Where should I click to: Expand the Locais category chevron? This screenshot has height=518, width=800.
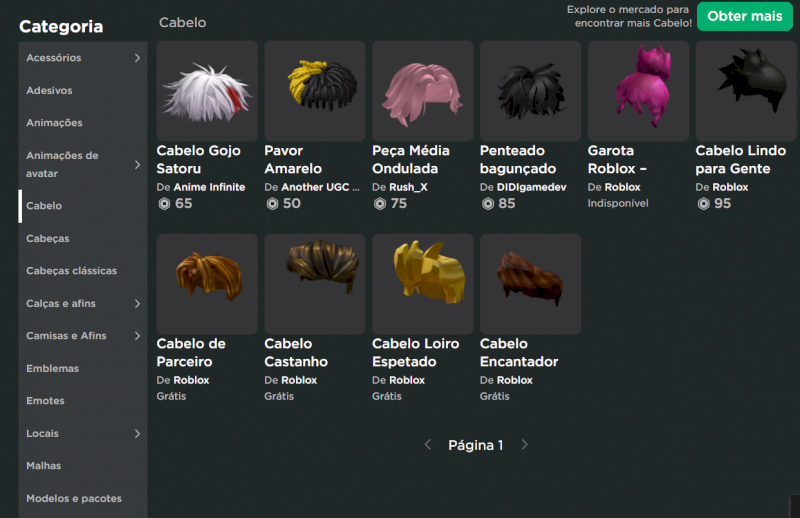click(137, 434)
